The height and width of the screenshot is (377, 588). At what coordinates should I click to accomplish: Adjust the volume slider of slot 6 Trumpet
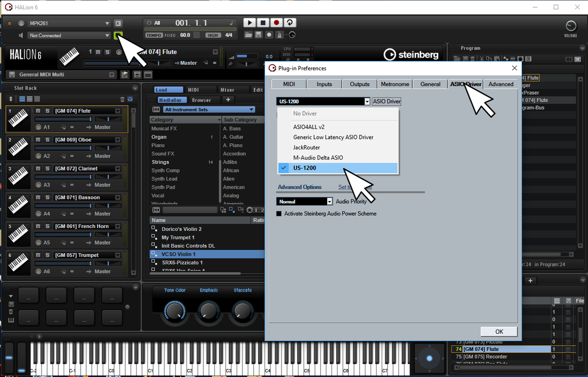[x=64, y=263]
